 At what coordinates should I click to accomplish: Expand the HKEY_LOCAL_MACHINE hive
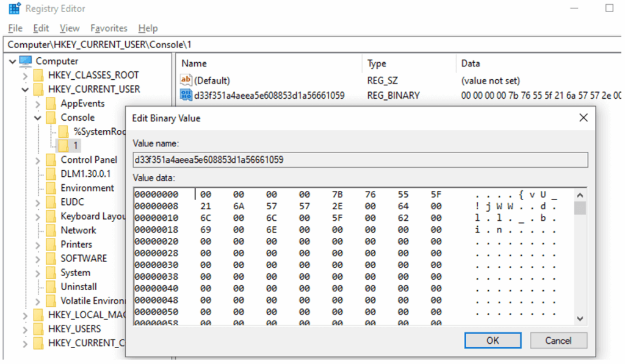pyautogui.click(x=25, y=315)
